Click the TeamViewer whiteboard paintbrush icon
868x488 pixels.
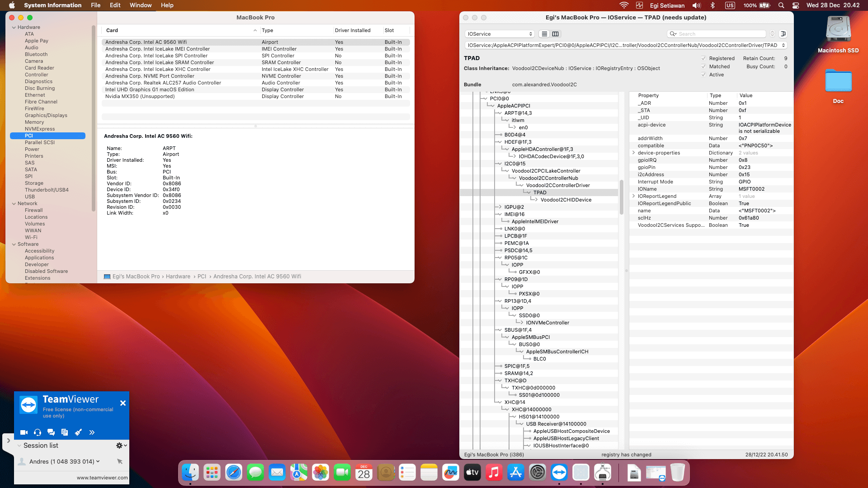click(78, 432)
